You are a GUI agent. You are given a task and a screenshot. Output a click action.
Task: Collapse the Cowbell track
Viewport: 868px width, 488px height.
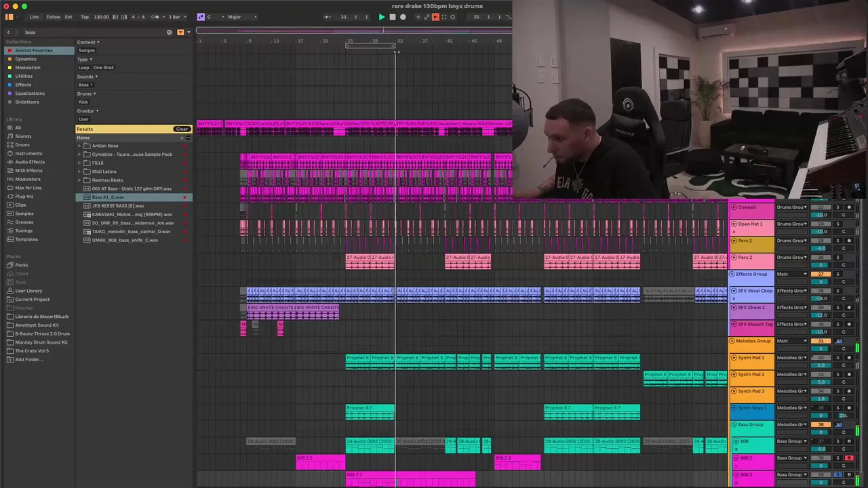(734, 207)
